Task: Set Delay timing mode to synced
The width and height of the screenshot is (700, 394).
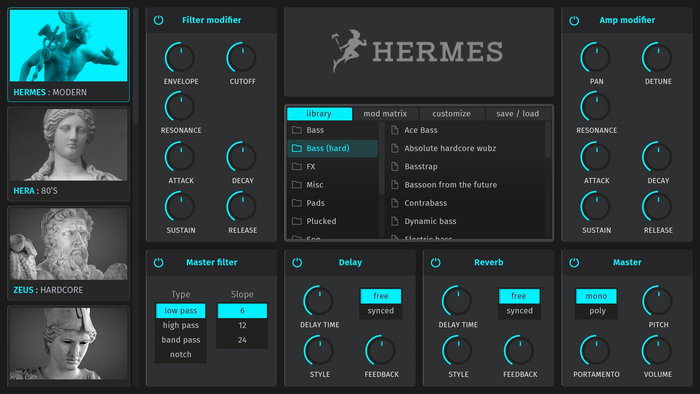Action: pyautogui.click(x=381, y=311)
